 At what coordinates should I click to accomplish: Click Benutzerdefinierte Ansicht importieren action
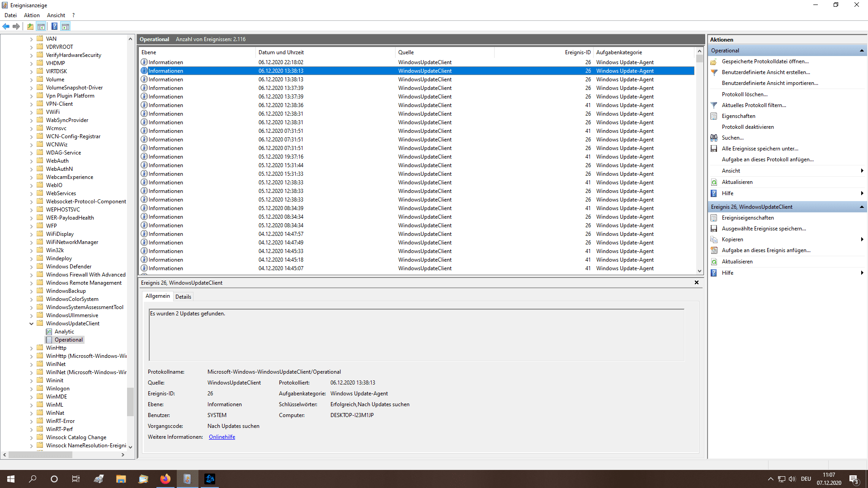coord(770,83)
